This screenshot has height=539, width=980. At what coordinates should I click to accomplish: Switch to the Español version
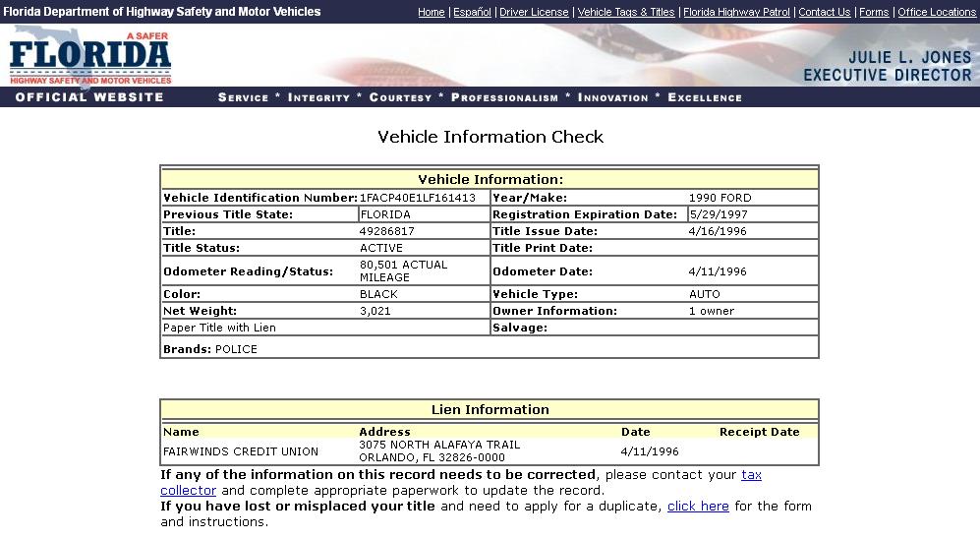click(472, 12)
